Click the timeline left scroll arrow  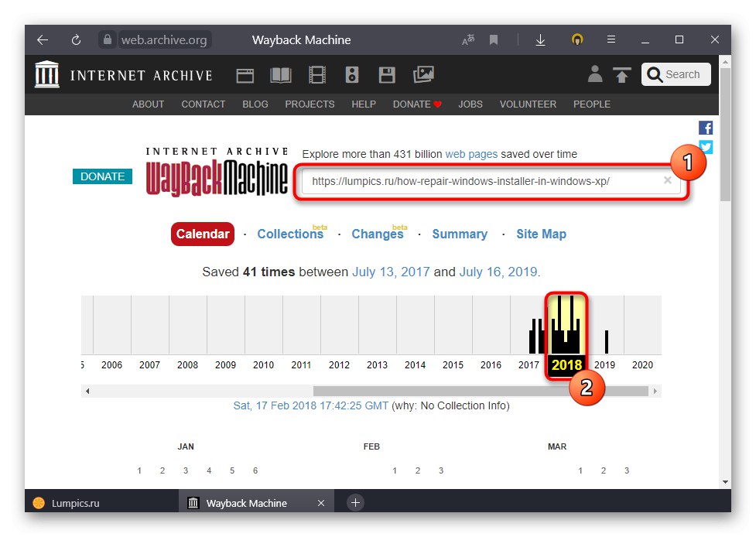87,391
